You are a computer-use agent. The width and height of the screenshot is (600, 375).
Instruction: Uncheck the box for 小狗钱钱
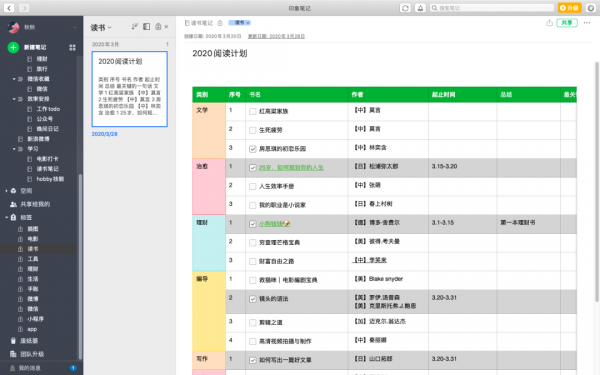coord(253,224)
